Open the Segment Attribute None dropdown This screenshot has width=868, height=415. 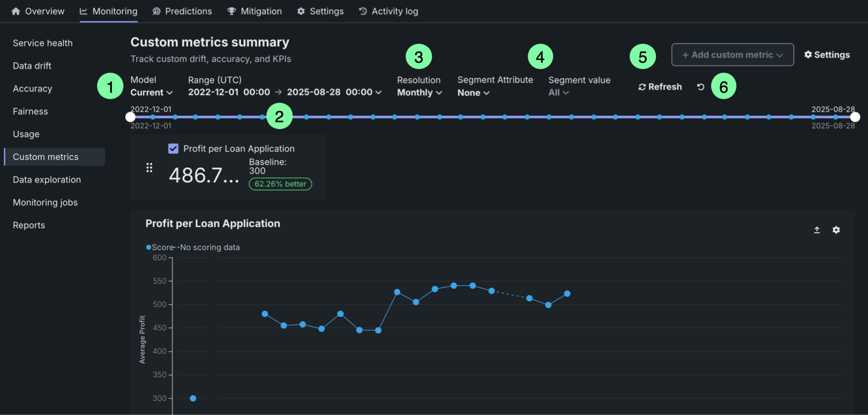coord(473,93)
